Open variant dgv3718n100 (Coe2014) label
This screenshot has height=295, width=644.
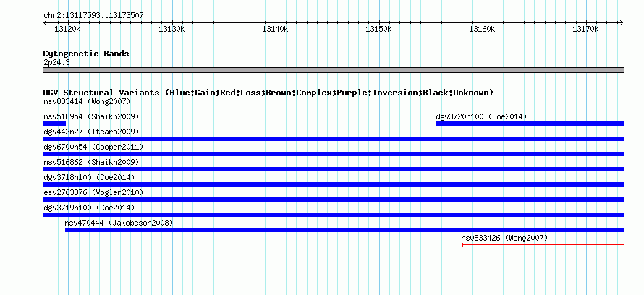tap(89, 177)
